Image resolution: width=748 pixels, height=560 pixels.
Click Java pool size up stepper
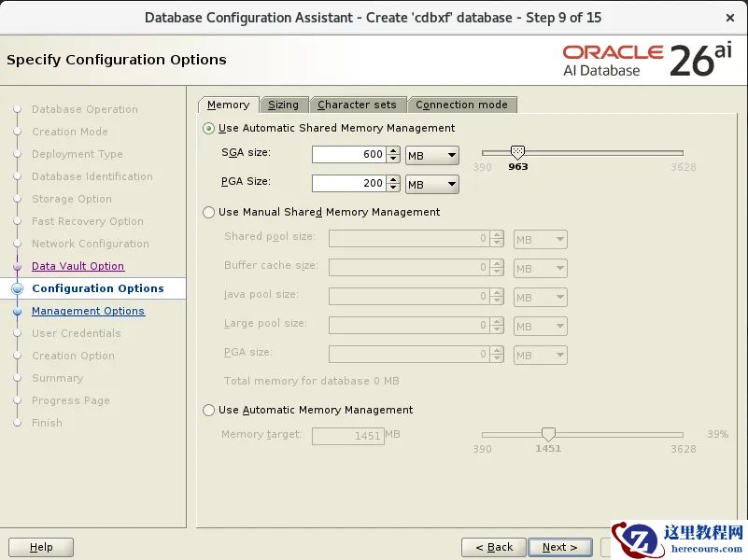[x=497, y=293]
